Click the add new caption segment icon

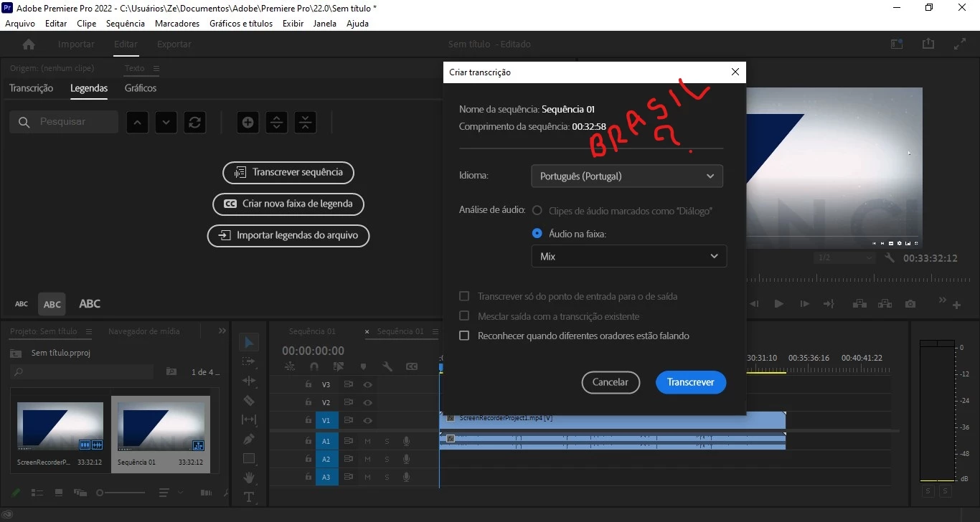[248, 122]
